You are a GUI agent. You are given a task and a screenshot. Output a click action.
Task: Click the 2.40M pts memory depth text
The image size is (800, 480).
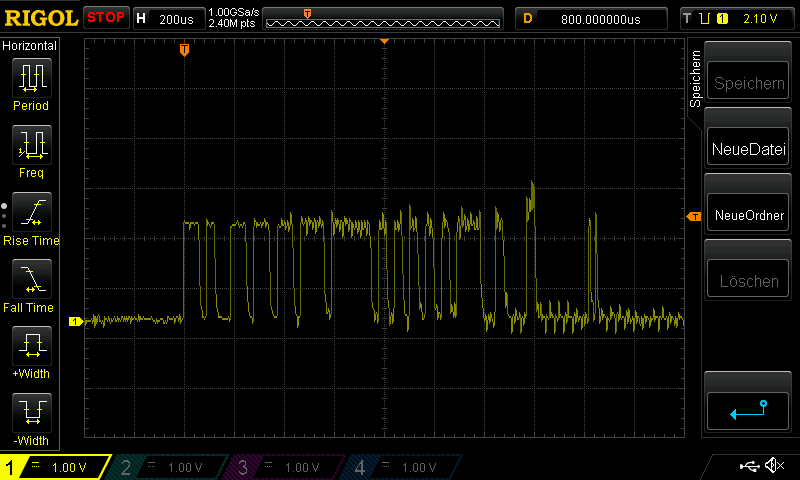pos(232,23)
